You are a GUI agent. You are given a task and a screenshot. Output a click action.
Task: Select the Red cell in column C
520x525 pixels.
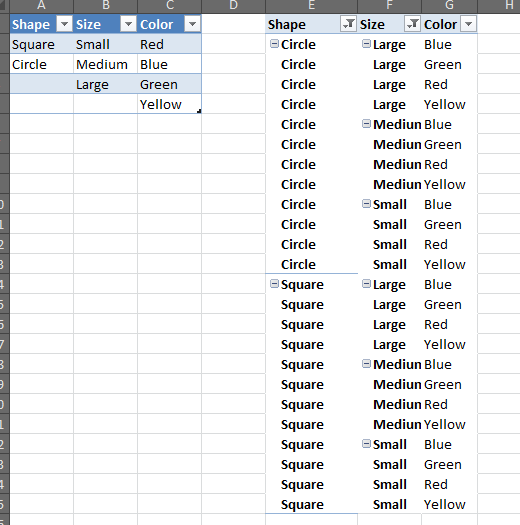click(x=169, y=44)
